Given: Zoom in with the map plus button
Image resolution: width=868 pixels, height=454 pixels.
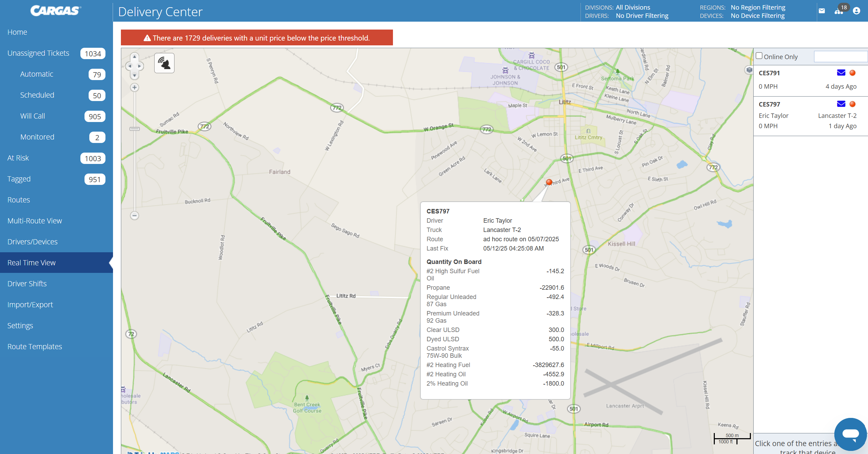Looking at the screenshot, I should point(134,88).
